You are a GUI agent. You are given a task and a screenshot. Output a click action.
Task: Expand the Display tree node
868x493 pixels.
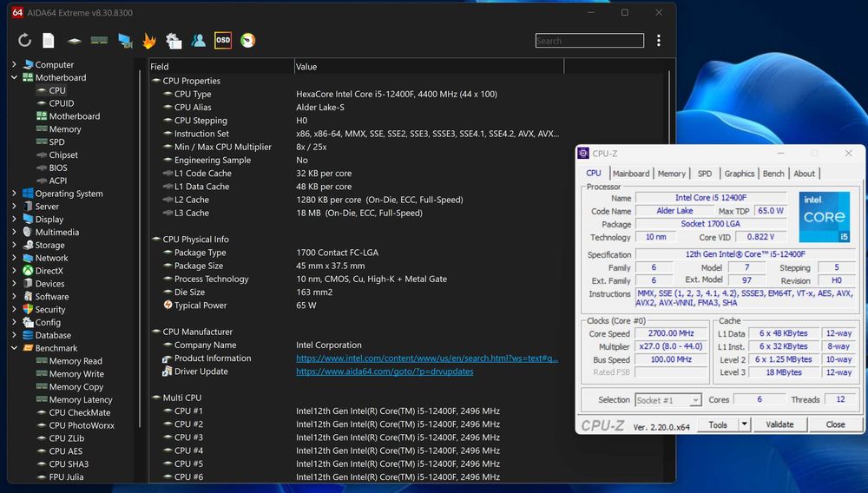click(x=15, y=219)
